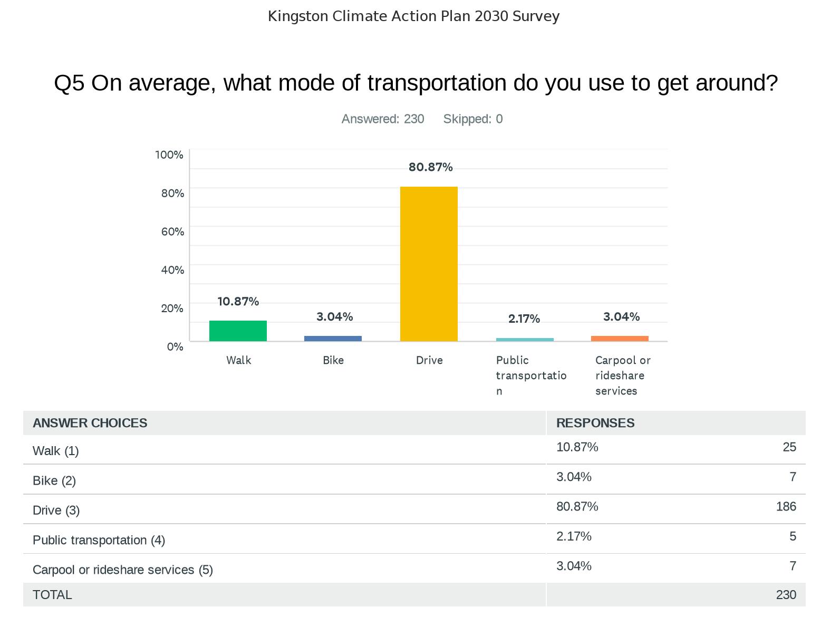Click the ANSWER CHOICES column header
This screenshot has width=840, height=617.
tap(90, 423)
